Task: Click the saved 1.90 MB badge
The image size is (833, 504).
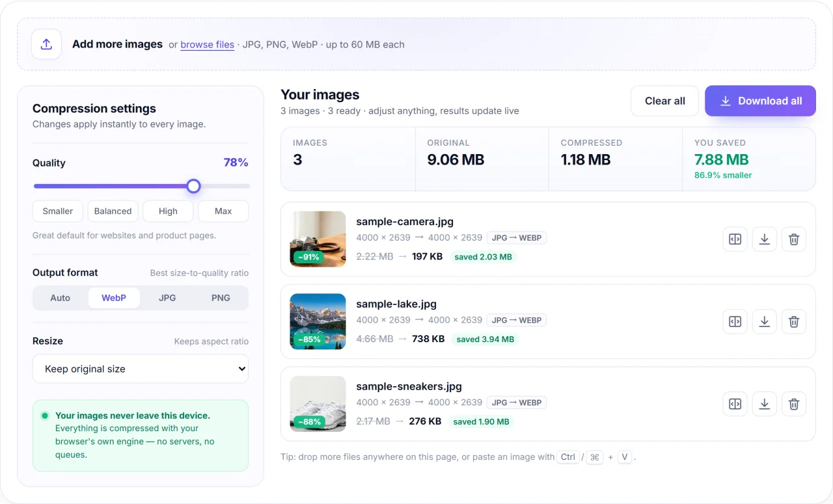Action: [x=481, y=421]
